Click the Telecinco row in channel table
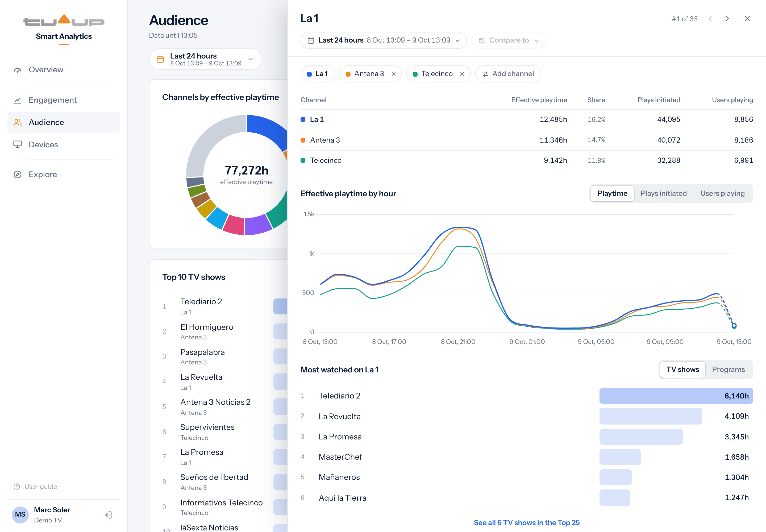Image resolution: width=766 pixels, height=532 pixels. [527, 161]
